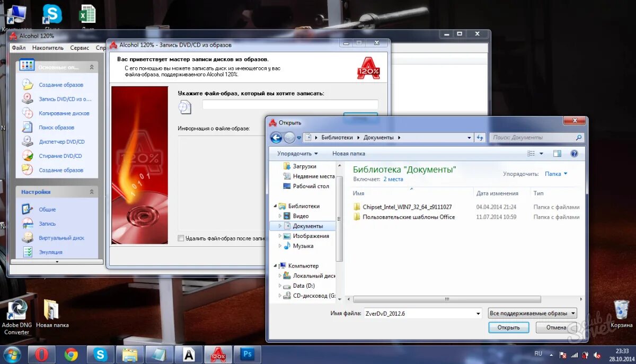The width and height of the screenshot is (636, 364).
Task: Open Стирание DVD/CD tool
Action: pos(60,156)
